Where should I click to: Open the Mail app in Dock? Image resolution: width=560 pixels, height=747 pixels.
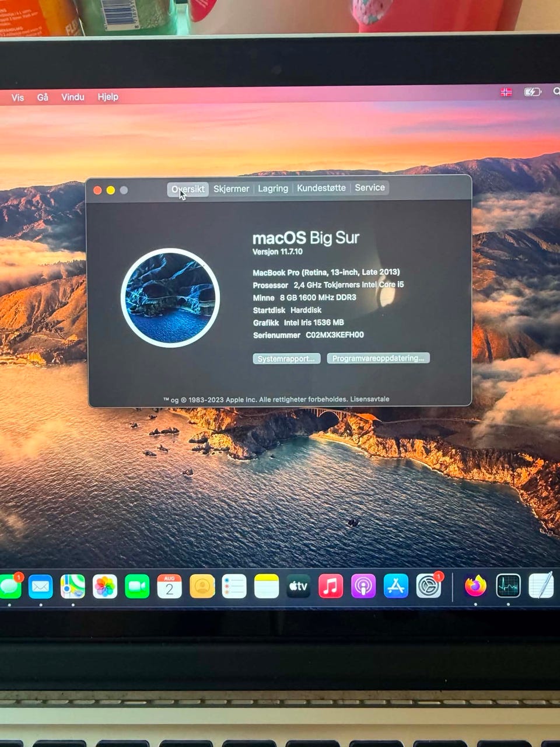click(41, 587)
